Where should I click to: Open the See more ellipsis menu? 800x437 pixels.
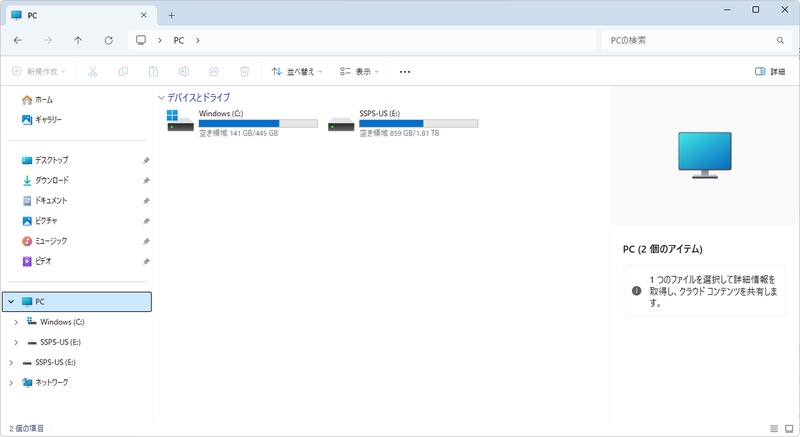pyautogui.click(x=405, y=72)
